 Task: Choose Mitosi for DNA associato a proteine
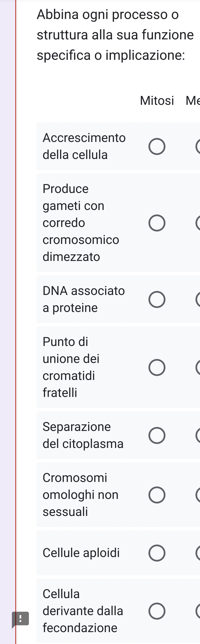click(157, 299)
